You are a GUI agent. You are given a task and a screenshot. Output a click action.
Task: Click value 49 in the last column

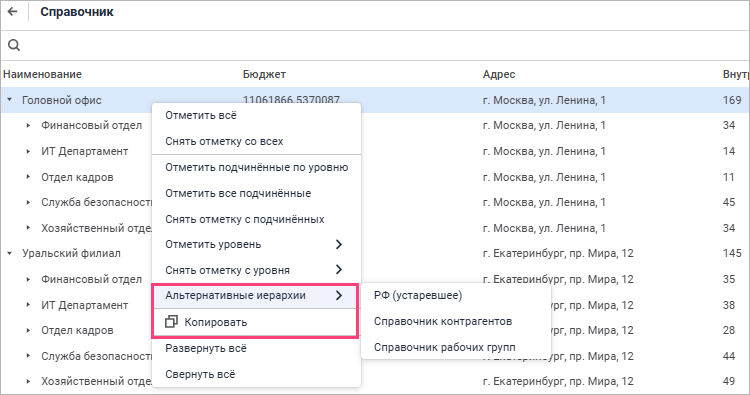[x=729, y=381]
